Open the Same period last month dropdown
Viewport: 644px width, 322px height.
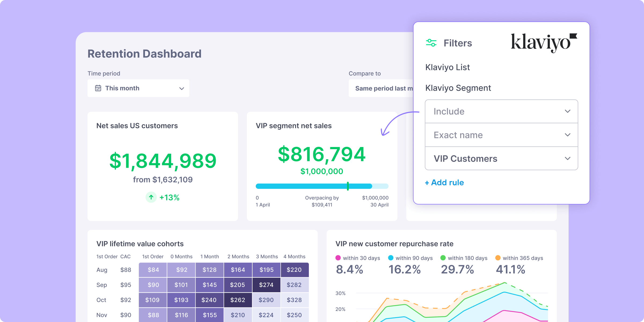point(381,88)
